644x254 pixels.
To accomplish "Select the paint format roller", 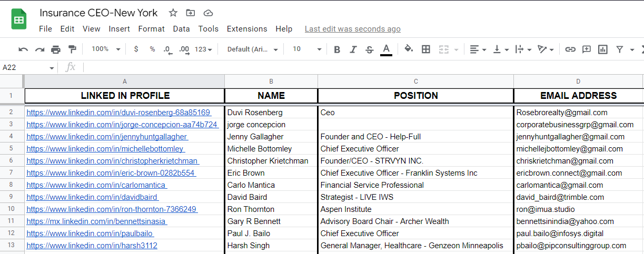I will click(x=72, y=49).
